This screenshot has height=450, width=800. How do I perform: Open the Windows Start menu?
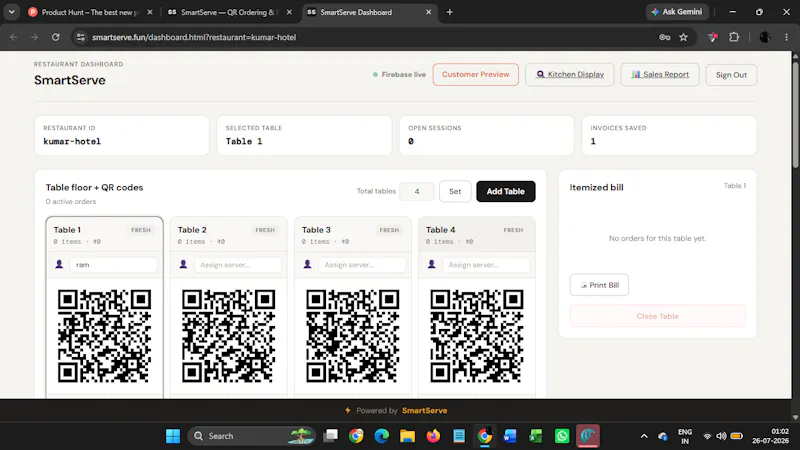click(x=173, y=436)
